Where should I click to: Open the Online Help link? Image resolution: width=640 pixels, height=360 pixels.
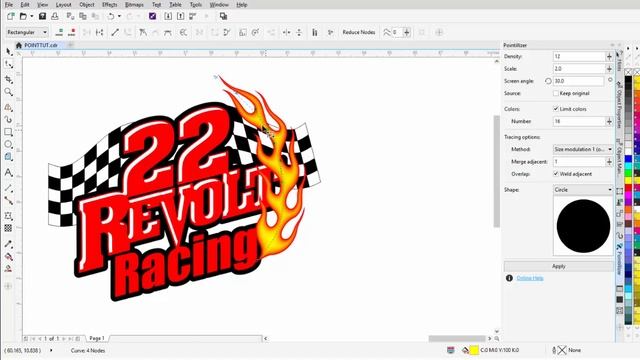click(530, 278)
